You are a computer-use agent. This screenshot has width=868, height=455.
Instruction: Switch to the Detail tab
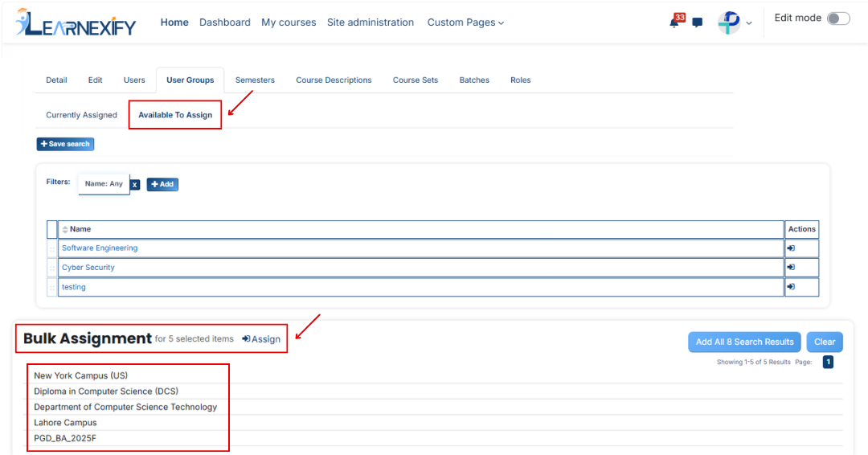[56, 80]
